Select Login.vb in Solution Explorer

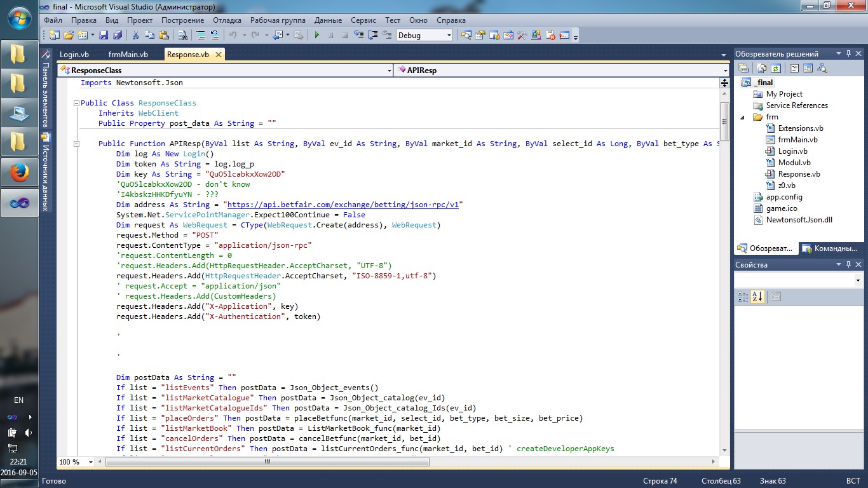click(x=792, y=151)
